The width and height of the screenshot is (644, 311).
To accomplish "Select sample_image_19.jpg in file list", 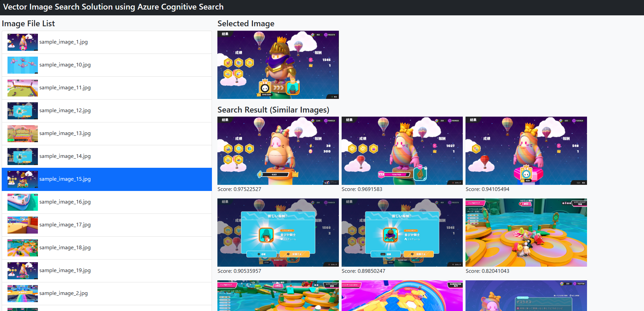I will click(107, 271).
